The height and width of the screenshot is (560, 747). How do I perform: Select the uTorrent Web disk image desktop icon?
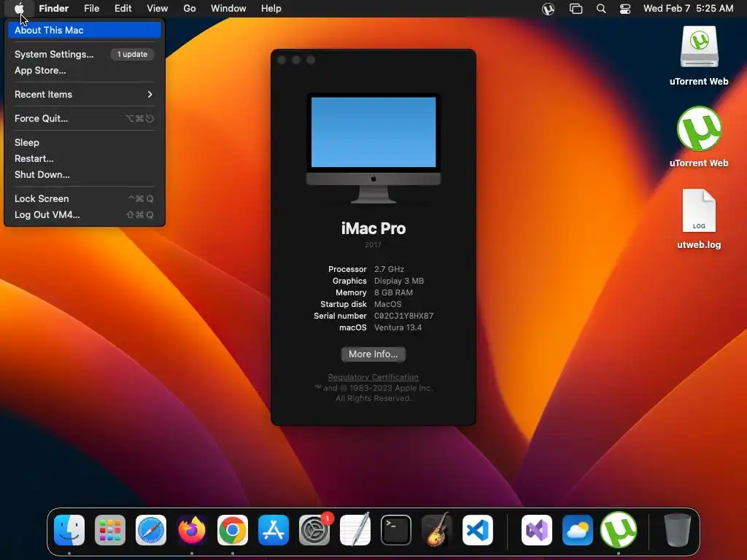(699, 47)
